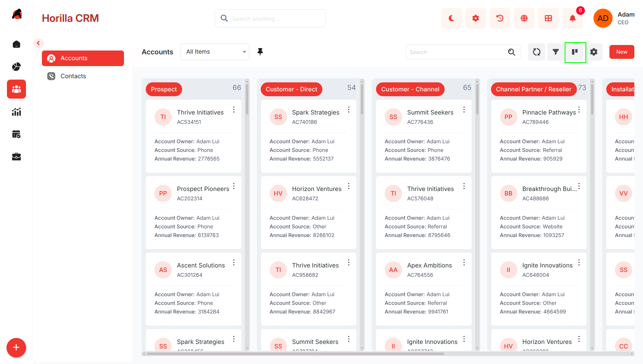643x364 pixels.
Task: Create a New account
Action: pyautogui.click(x=622, y=52)
